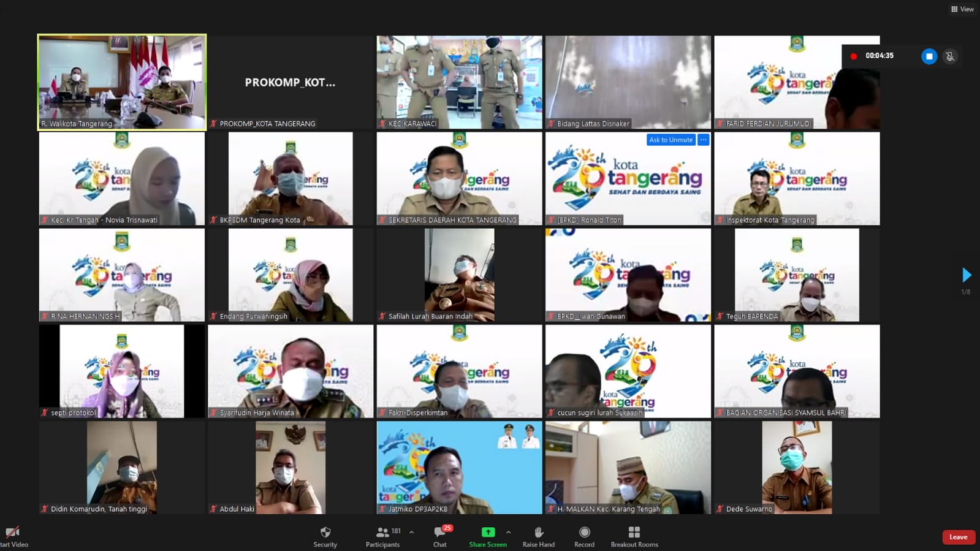Image resolution: width=980 pixels, height=551 pixels.
Task: Open the Chat panel
Action: coord(440,536)
